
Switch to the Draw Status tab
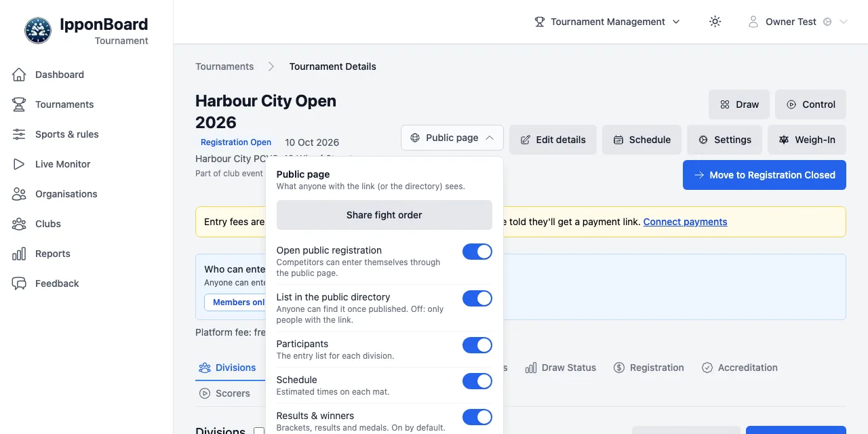coord(560,368)
